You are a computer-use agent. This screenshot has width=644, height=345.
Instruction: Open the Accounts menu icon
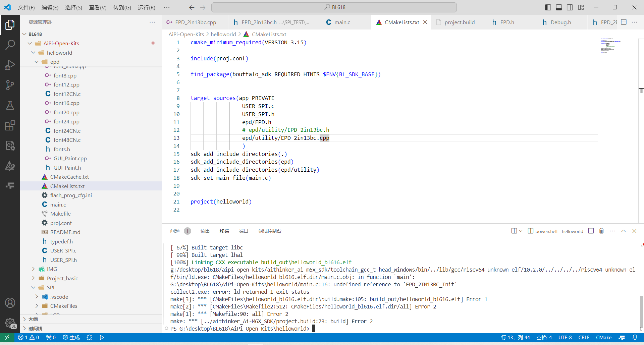coord(10,303)
